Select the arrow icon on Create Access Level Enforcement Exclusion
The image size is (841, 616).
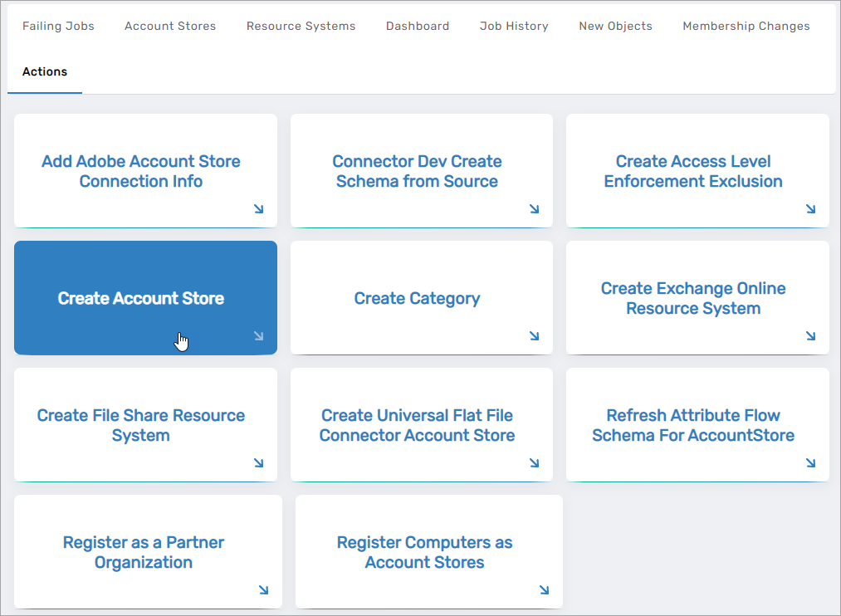(x=810, y=209)
